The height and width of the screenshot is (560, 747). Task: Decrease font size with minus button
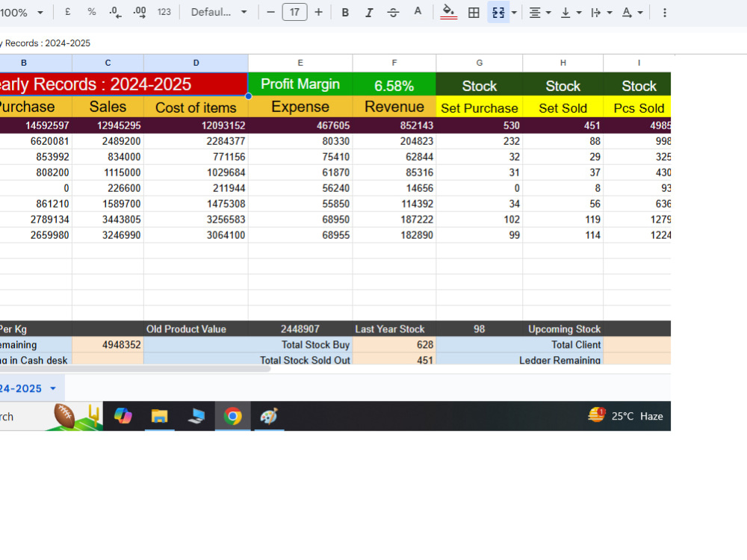(x=270, y=13)
